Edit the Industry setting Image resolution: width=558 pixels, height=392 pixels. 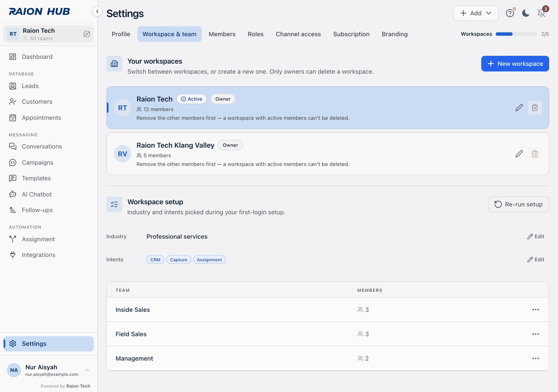(x=536, y=237)
